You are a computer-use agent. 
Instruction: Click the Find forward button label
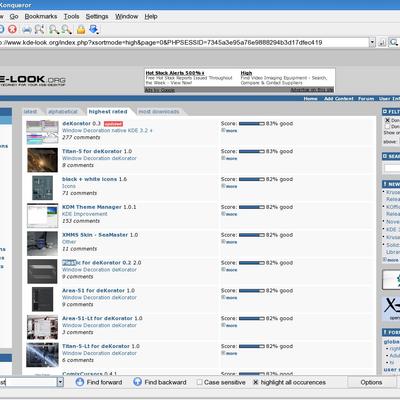104,382
